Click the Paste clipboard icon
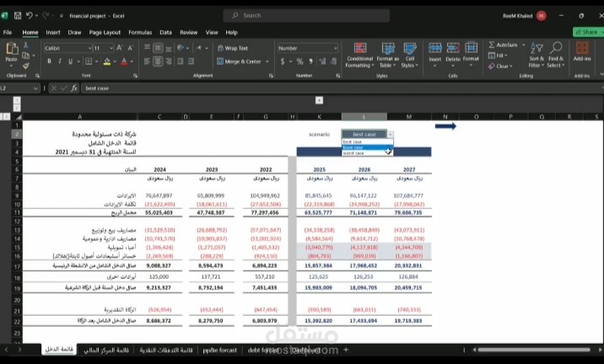This screenshot has height=364, width=604. [x=12, y=49]
